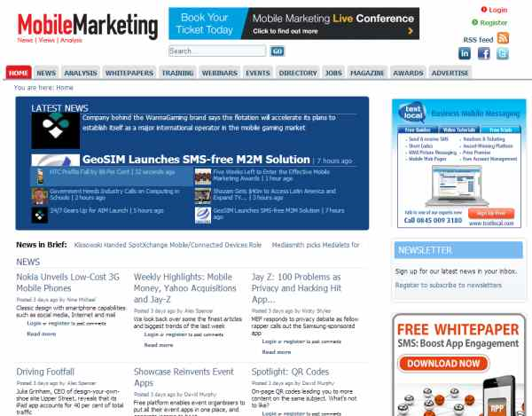Viewport: 532px width, 416px height.
Task: Open the HOME tab
Action: 19,73
